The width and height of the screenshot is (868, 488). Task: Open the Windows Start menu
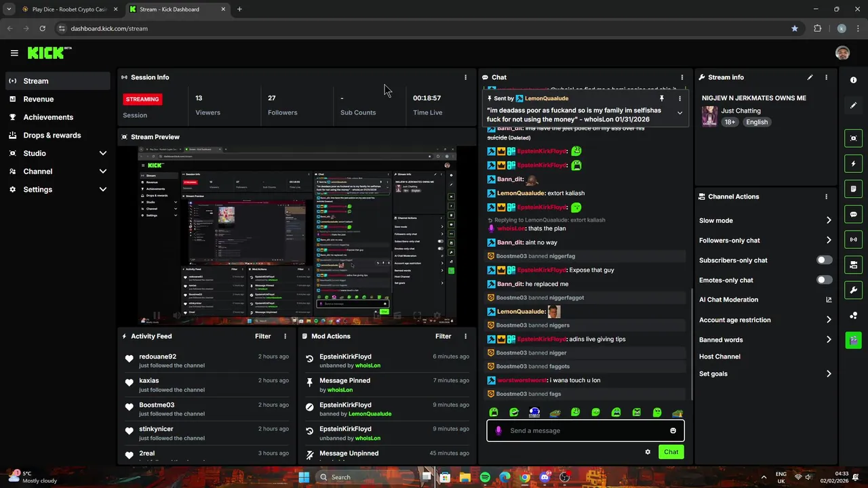[304, 477]
